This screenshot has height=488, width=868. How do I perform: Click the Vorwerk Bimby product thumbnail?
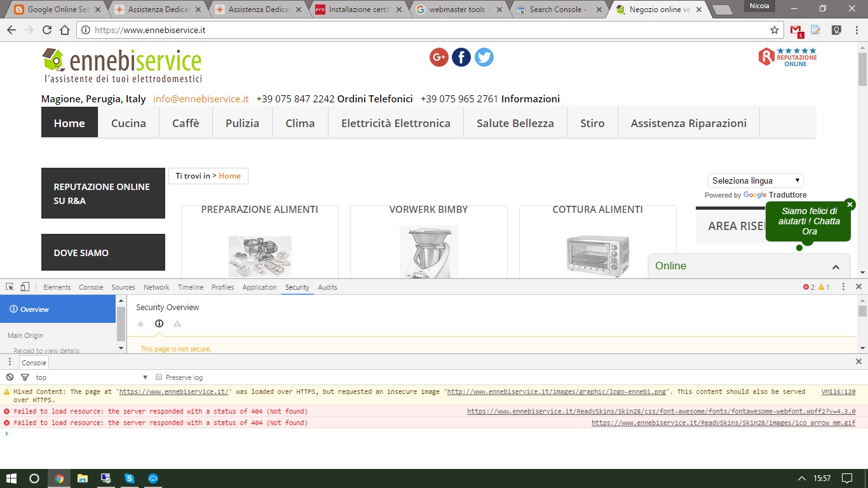pos(429,252)
